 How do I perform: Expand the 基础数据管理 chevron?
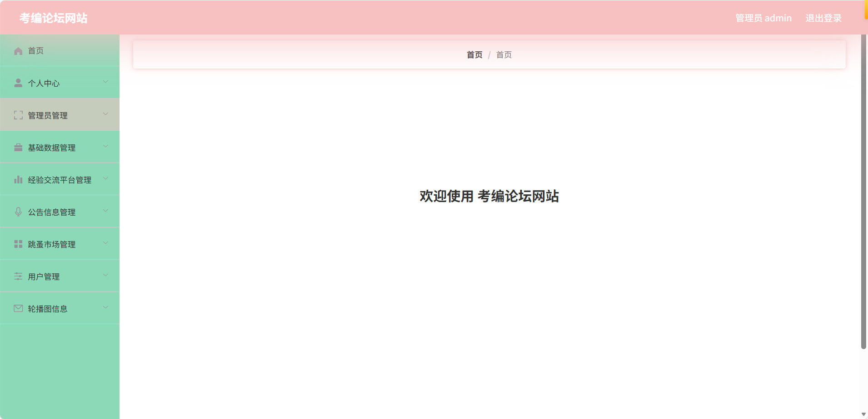coord(105,146)
